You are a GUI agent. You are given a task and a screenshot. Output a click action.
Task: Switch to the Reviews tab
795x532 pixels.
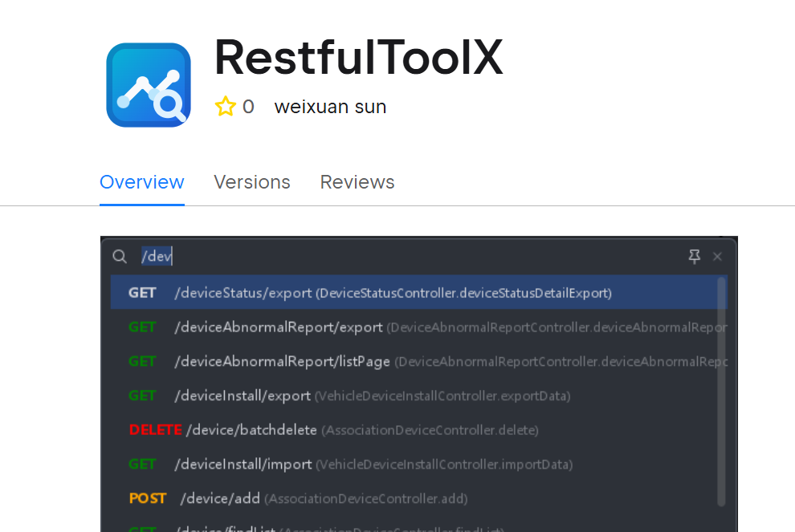pyautogui.click(x=357, y=182)
